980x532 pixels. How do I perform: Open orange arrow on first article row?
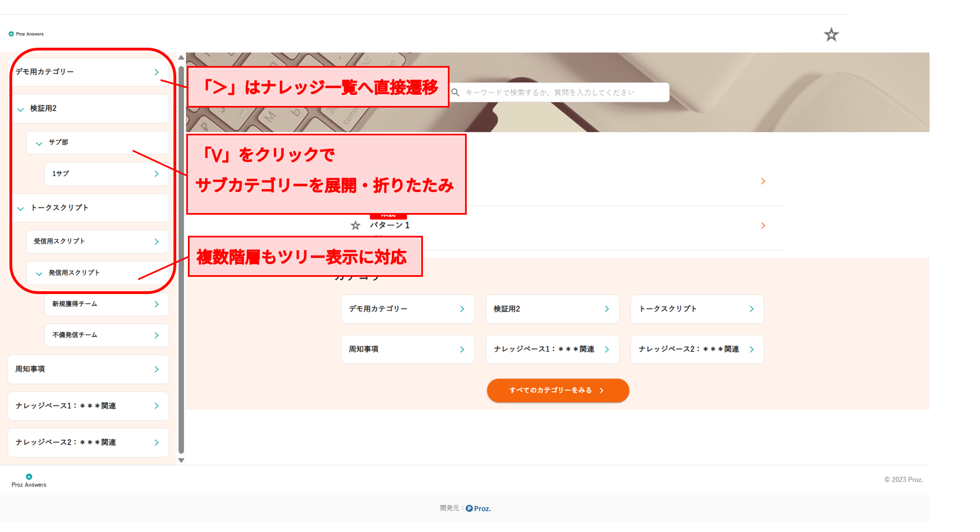[763, 181]
